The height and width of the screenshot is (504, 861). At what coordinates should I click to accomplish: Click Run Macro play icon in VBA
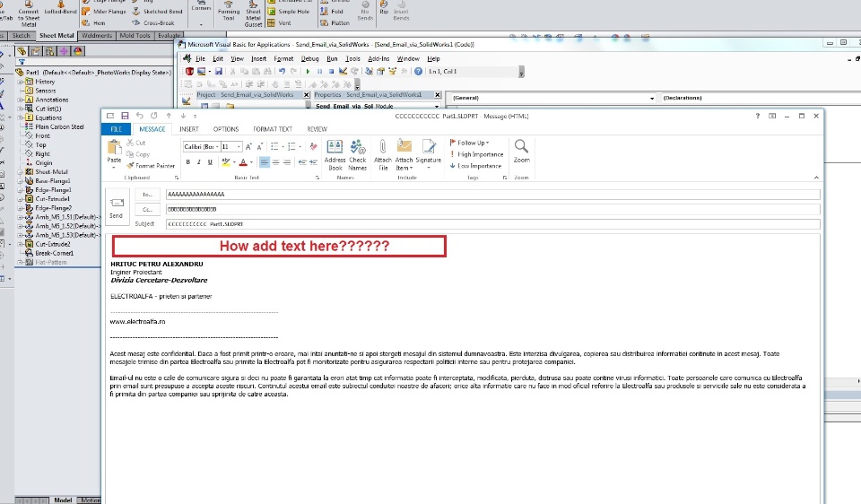(x=308, y=72)
